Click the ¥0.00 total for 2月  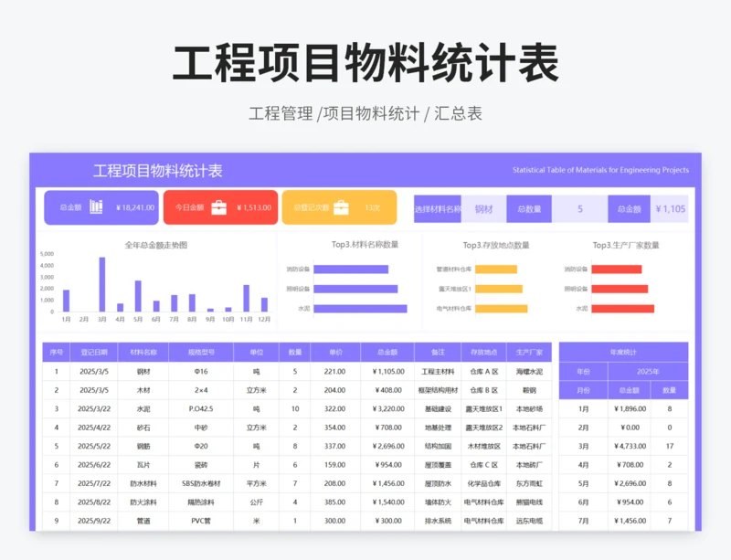[630, 428]
